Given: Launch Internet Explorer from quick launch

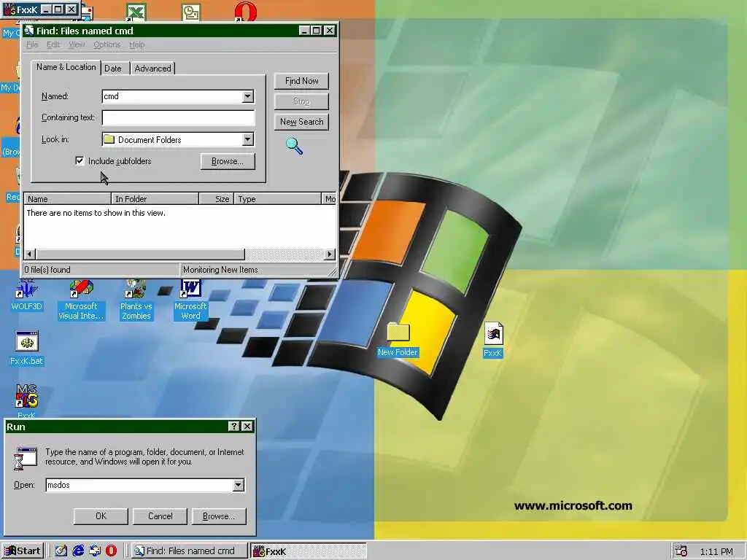Looking at the screenshot, I should point(77,551).
